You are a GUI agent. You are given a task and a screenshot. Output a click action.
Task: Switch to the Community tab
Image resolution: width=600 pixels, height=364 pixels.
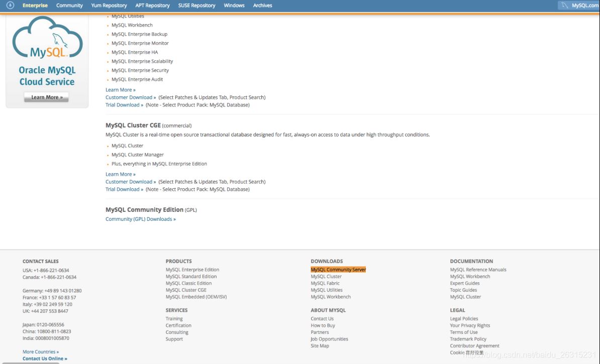(x=69, y=6)
